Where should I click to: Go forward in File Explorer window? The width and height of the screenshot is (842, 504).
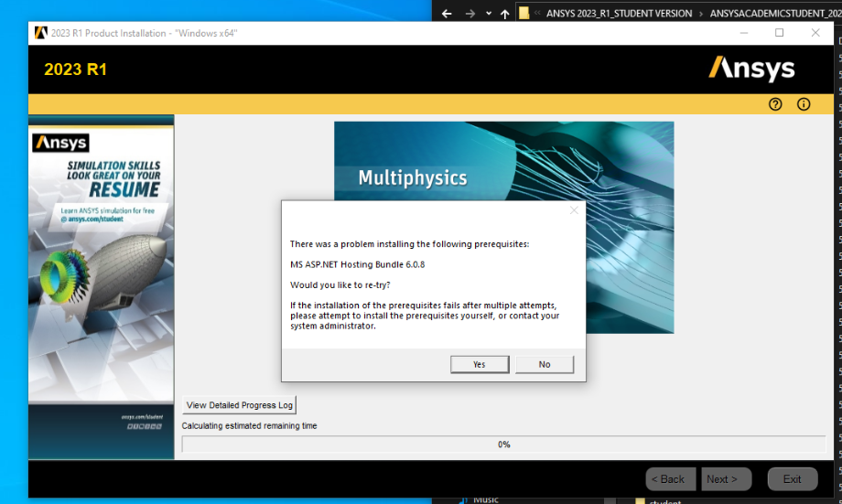click(470, 14)
